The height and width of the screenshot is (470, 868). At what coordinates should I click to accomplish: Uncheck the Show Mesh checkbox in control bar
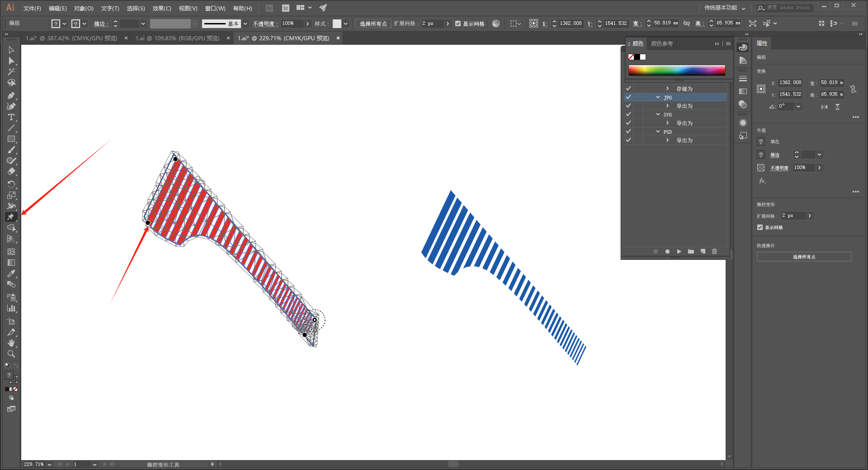pyautogui.click(x=458, y=23)
